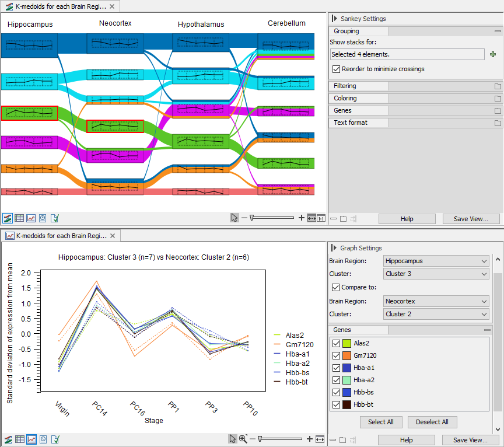Viewport: 504px width, 447px height.
Task: Click the green plus icon to add stacks
Action: click(x=493, y=54)
